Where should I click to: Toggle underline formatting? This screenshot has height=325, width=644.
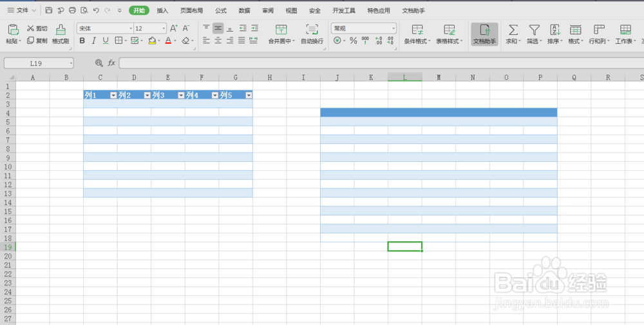[106, 41]
